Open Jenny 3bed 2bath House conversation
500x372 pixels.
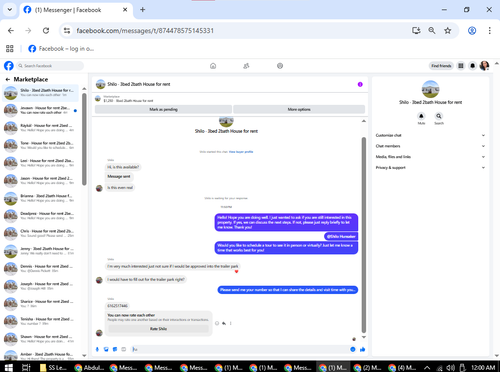[41, 251]
